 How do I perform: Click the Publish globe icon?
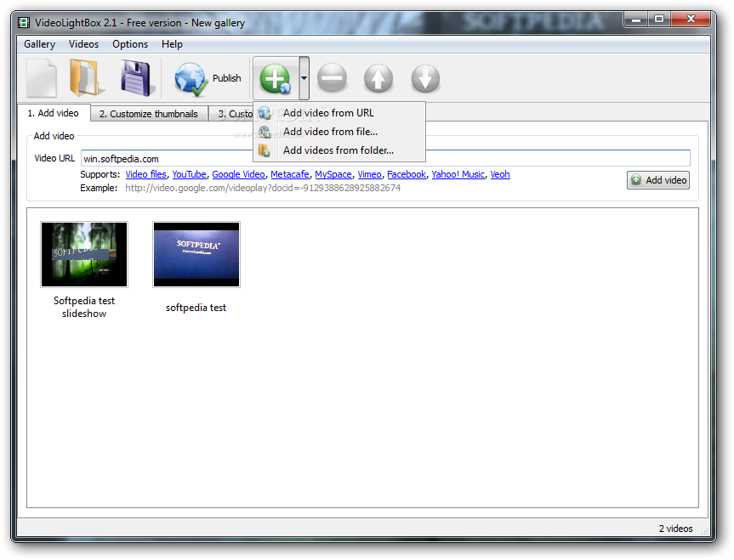click(191, 78)
